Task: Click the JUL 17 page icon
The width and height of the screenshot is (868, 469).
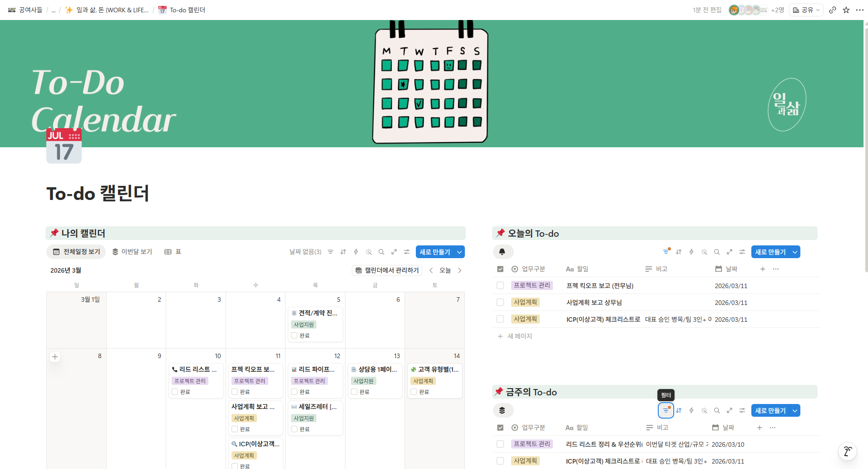Action: pos(64,146)
